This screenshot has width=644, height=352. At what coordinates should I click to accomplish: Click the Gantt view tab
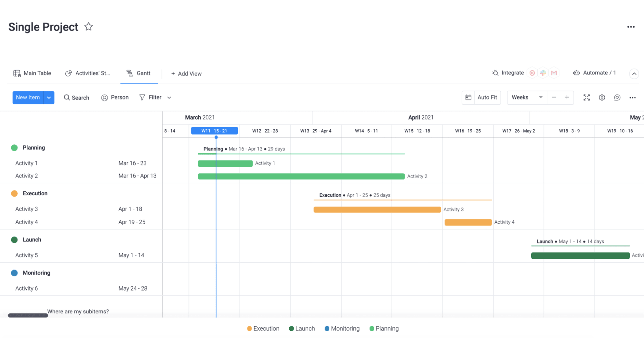click(x=139, y=73)
